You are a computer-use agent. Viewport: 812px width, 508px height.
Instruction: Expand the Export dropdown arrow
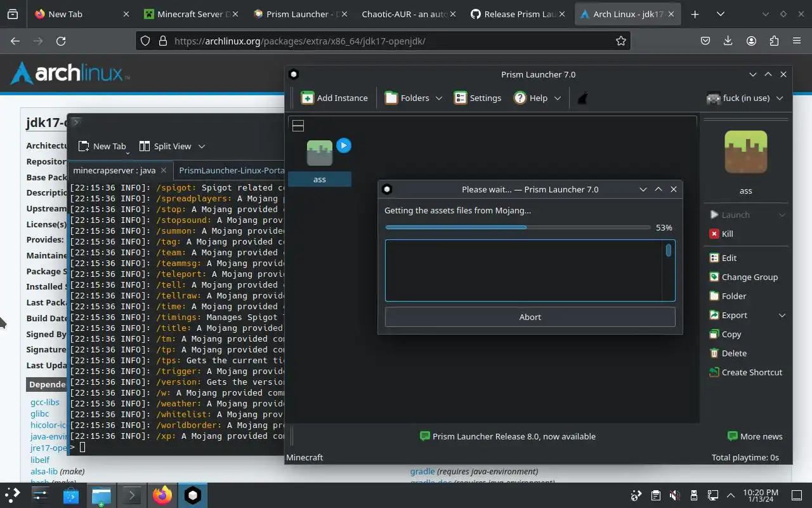point(782,315)
